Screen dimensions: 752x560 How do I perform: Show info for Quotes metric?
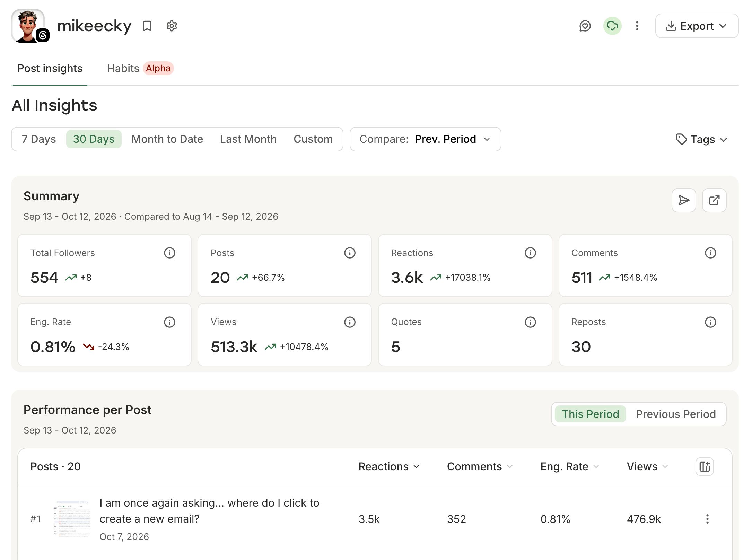[x=530, y=322]
